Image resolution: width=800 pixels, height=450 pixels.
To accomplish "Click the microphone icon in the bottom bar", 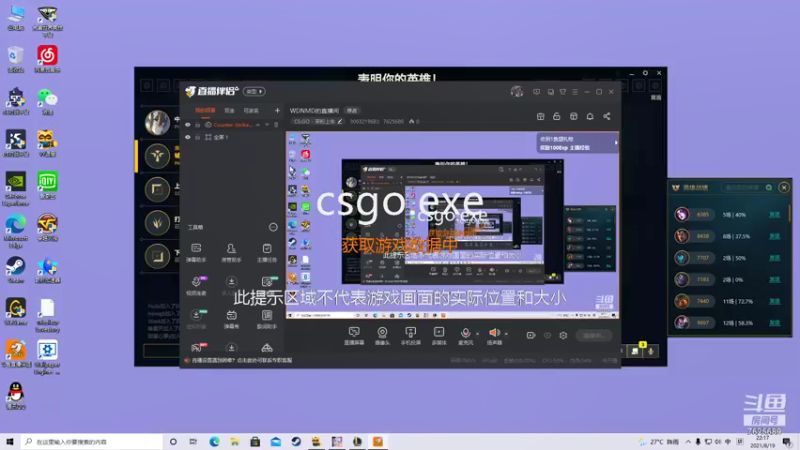I will [465, 333].
